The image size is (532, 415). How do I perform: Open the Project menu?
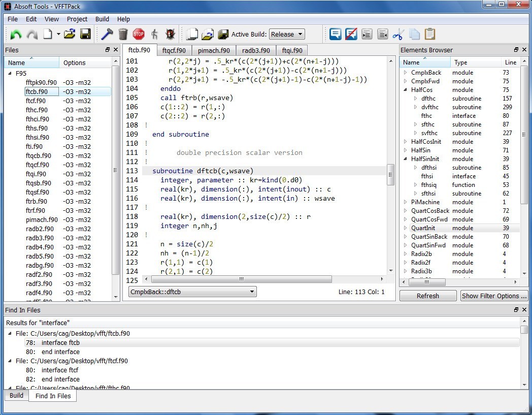click(77, 19)
